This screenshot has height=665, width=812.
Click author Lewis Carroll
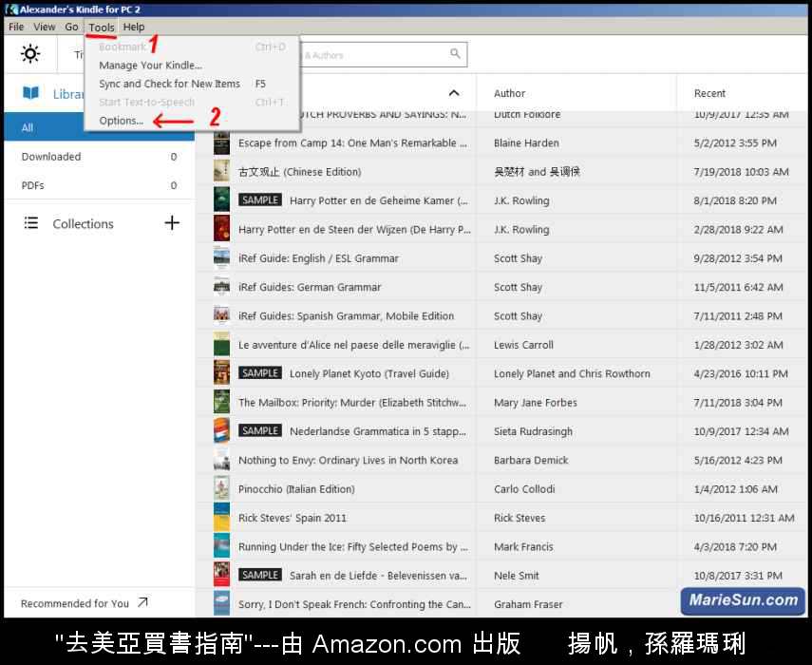coord(523,345)
